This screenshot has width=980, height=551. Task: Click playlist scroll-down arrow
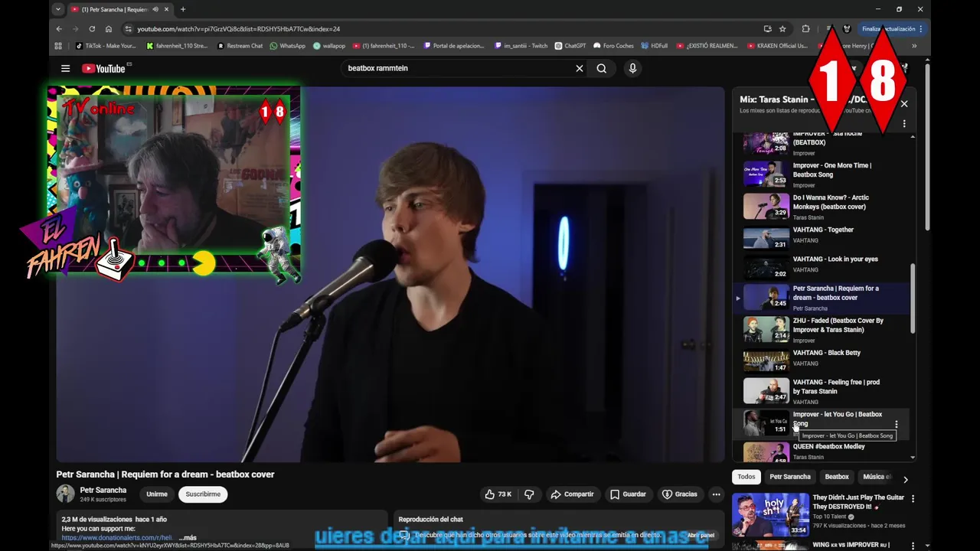pos(912,458)
